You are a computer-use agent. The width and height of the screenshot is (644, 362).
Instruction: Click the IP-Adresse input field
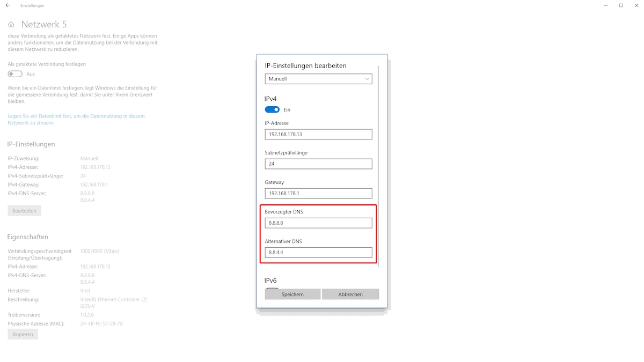click(318, 134)
